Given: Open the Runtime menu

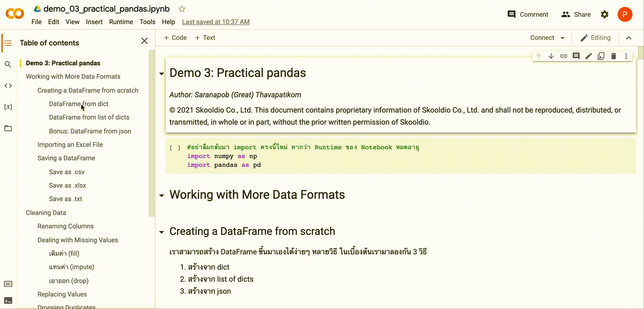Looking at the screenshot, I should [121, 22].
